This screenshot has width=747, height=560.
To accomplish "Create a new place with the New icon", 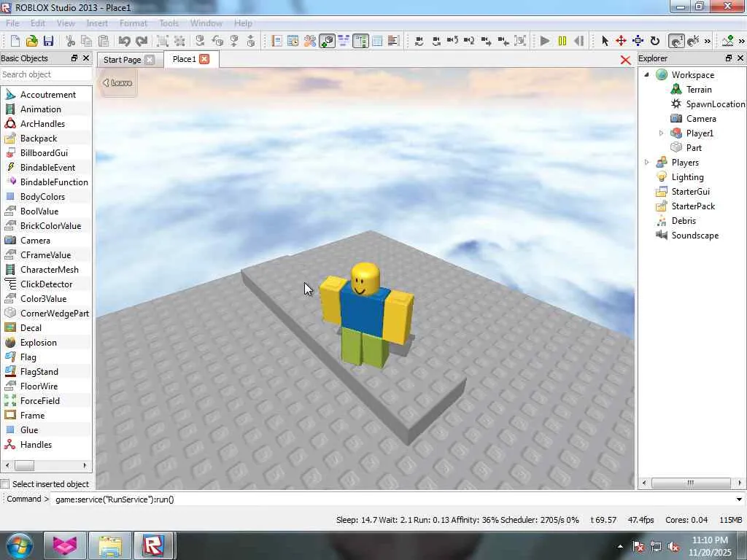I will pos(15,41).
